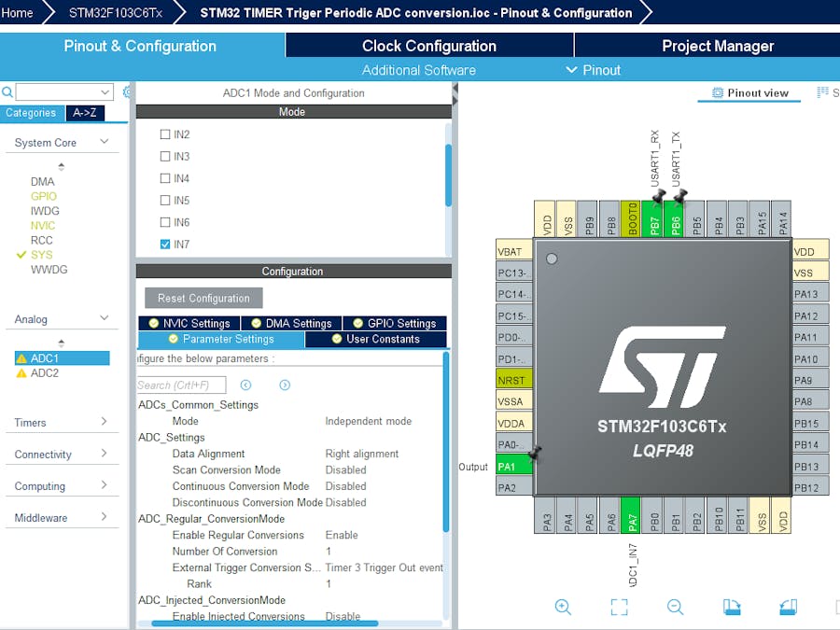Viewport: 840px width, 630px height.
Task: Collapse the System Core category
Action: click(105, 142)
